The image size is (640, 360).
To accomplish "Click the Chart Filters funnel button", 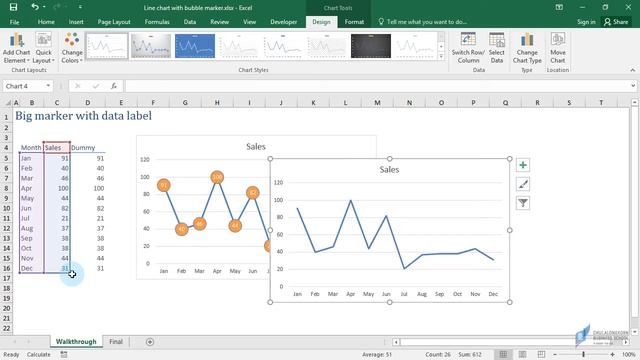I will pyautogui.click(x=523, y=203).
